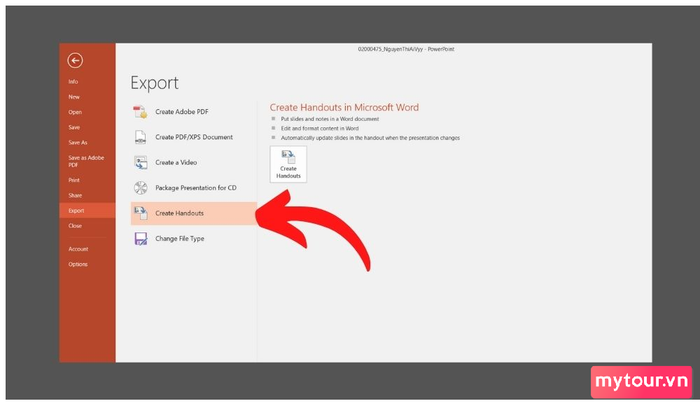This screenshot has width=700, height=408.
Task: Click the Create PDF/XPS Document icon
Action: [x=140, y=137]
